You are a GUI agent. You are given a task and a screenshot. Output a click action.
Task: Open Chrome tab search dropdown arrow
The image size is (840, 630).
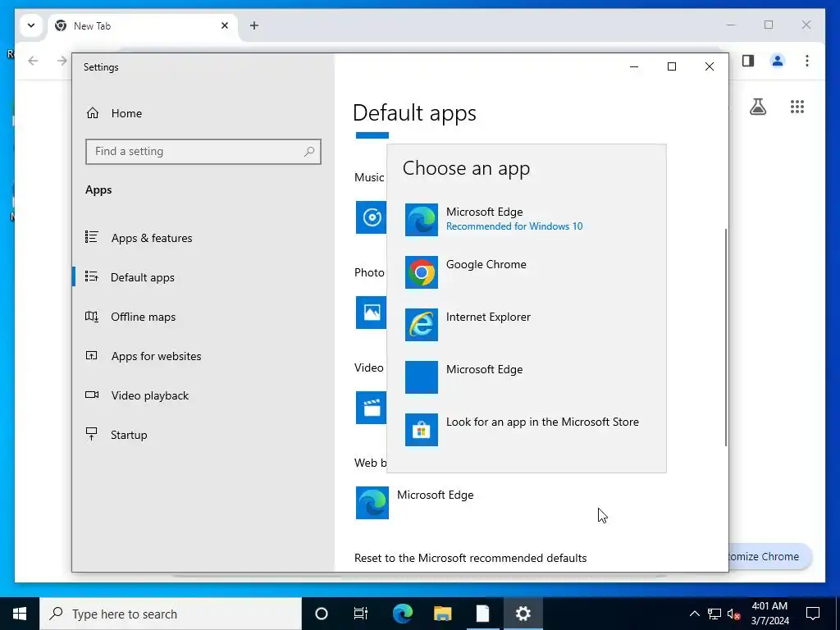pyautogui.click(x=31, y=25)
